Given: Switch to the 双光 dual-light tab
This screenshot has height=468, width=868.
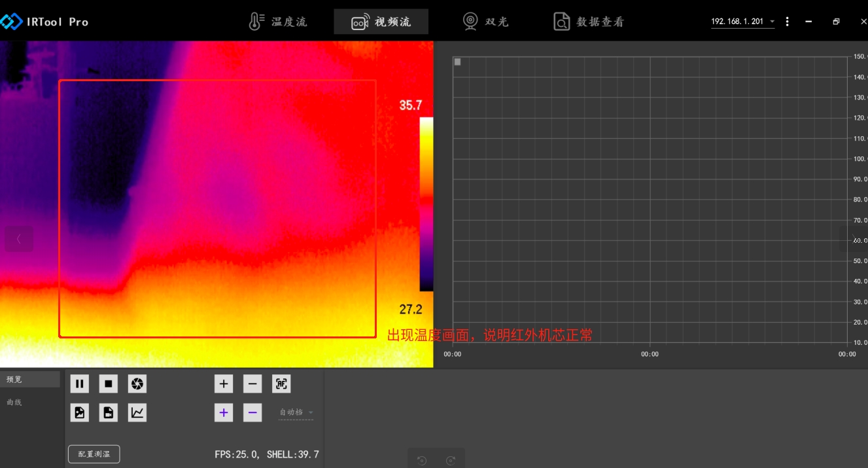Looking at the screenshot, I should point(485,22).
